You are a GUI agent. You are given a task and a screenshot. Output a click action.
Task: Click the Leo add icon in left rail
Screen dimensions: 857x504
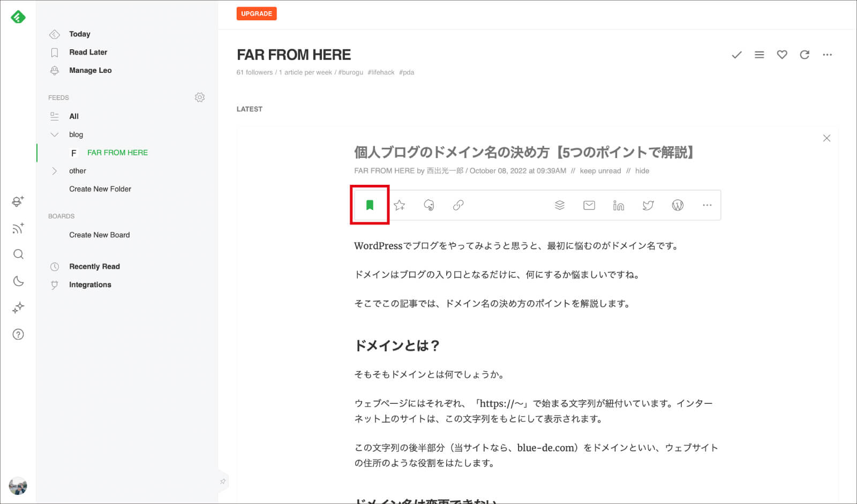pyautogui.click(x=18, y=201)
